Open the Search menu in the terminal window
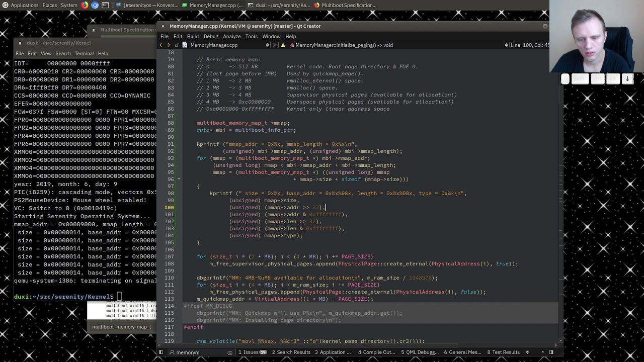 (x=63, y=54)
